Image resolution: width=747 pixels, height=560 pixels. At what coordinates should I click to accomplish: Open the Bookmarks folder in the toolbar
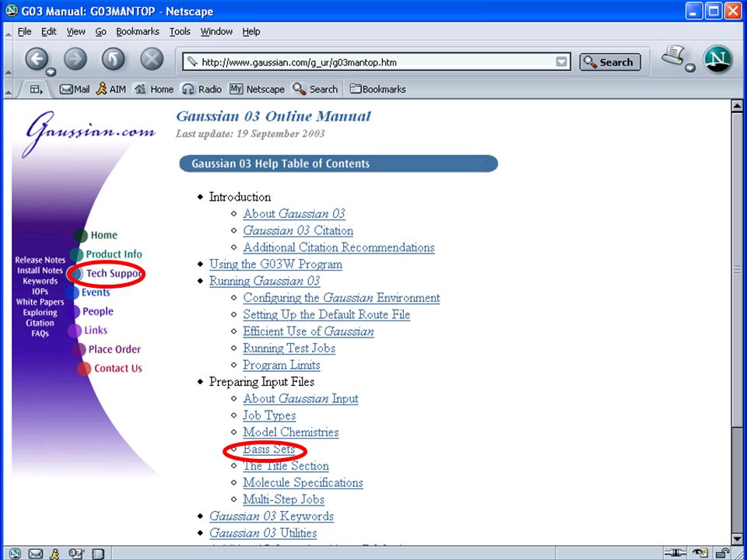[378, 89]
